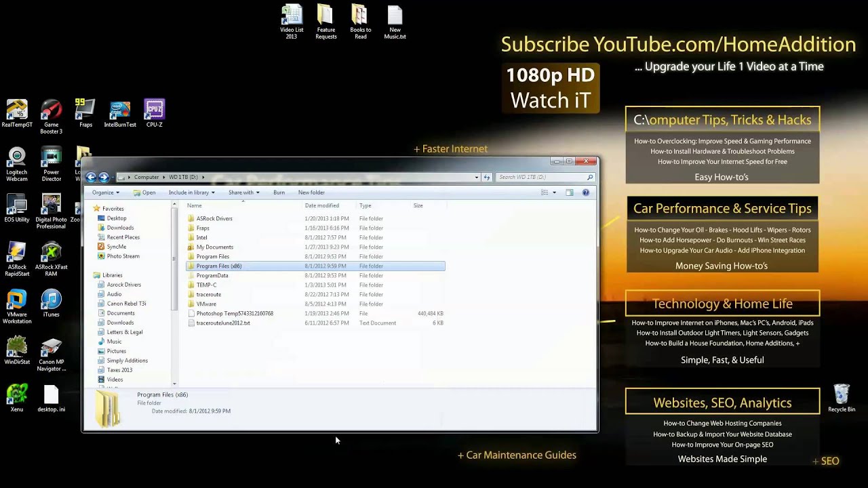Sort by the Type column header
868x488 pixels.
click(x=383, y=205)
